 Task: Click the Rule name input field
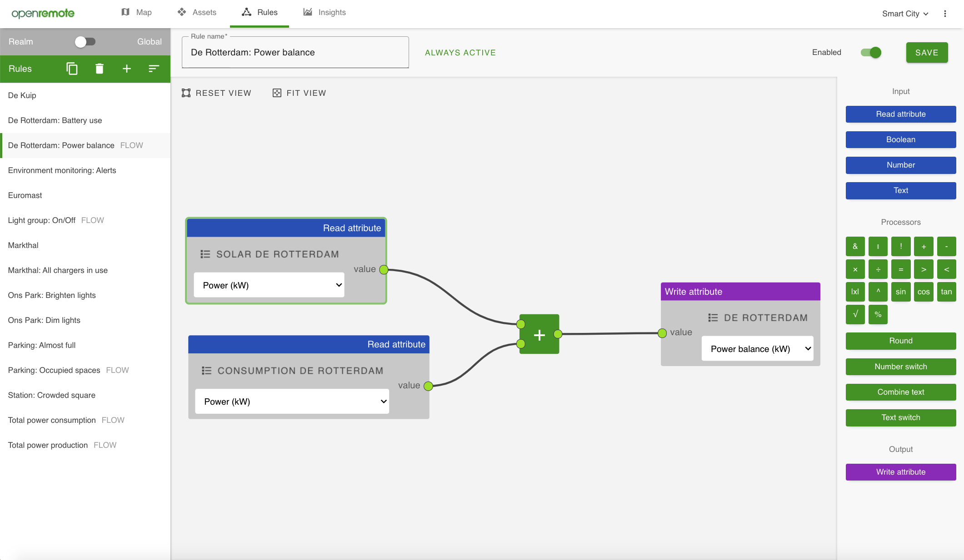pyautogui.click(x=295, y=53)
